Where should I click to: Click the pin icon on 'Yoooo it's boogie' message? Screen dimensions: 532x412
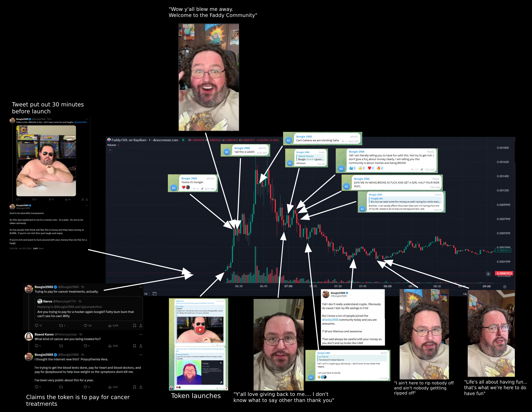tap(202, 189)
